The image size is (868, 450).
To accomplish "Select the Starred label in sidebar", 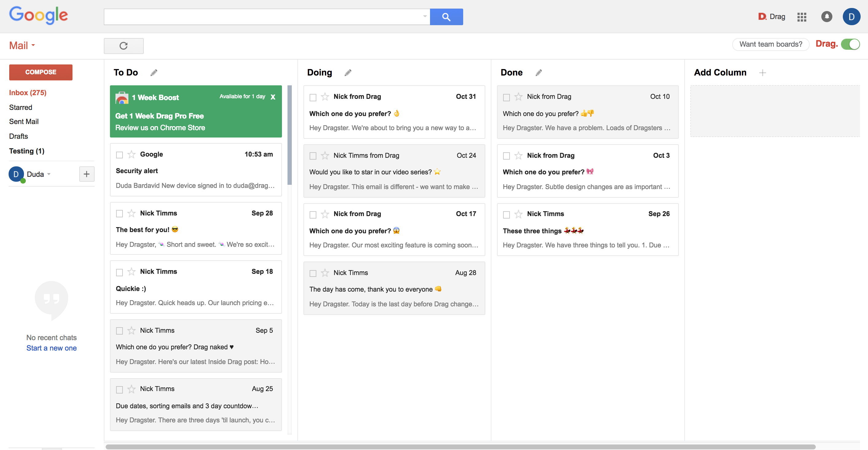I will point(21,107).
